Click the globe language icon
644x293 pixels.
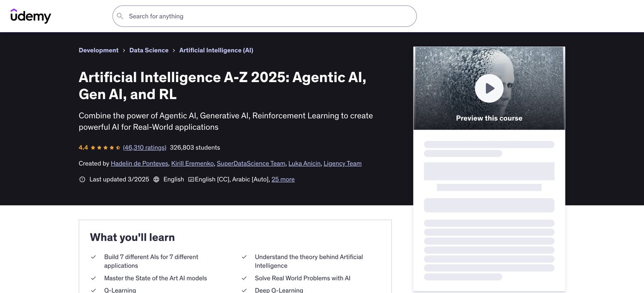pos(156,179)
